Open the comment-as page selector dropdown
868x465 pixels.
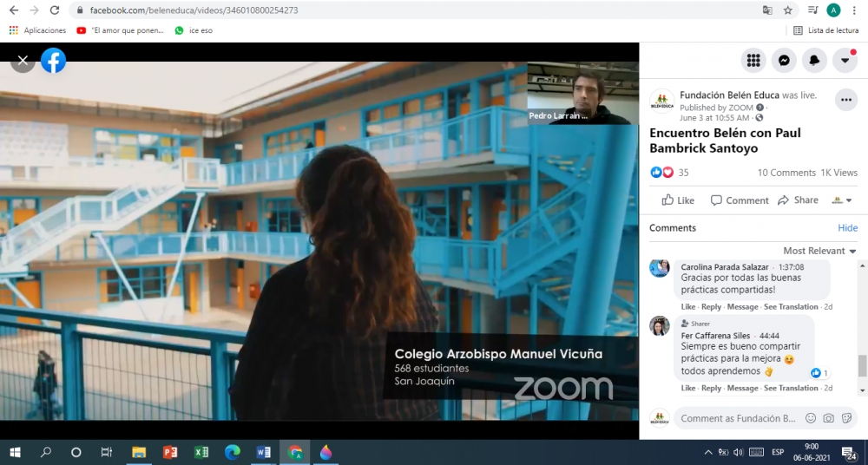coord(842,200)
